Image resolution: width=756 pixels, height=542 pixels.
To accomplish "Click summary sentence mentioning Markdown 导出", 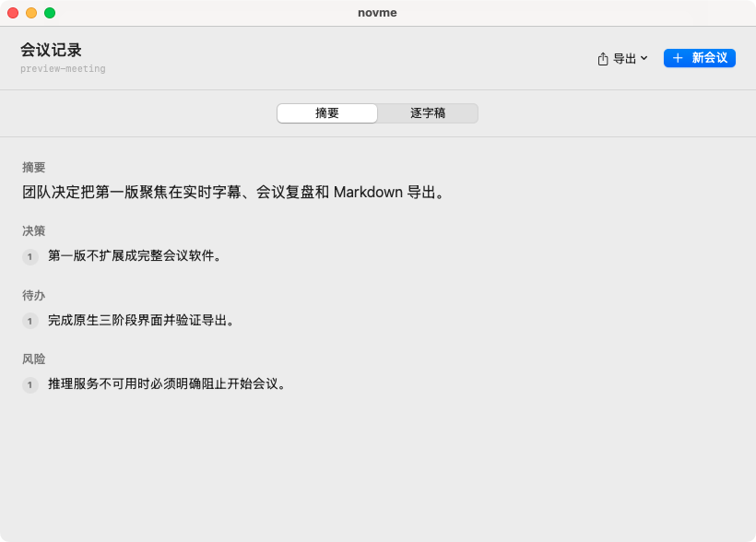I will point(233,193).
